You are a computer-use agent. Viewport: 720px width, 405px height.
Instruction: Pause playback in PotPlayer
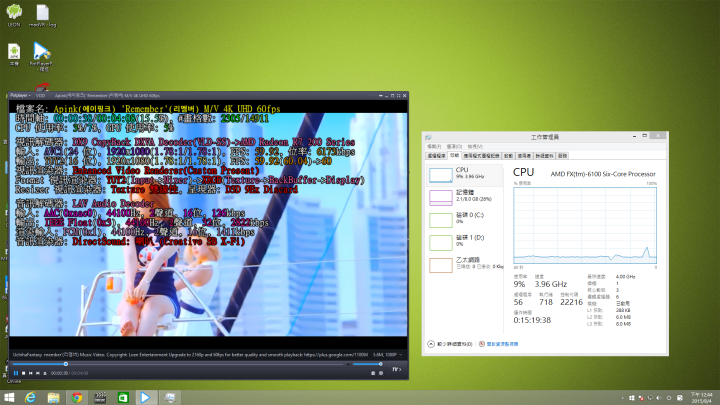click(16, 373)
